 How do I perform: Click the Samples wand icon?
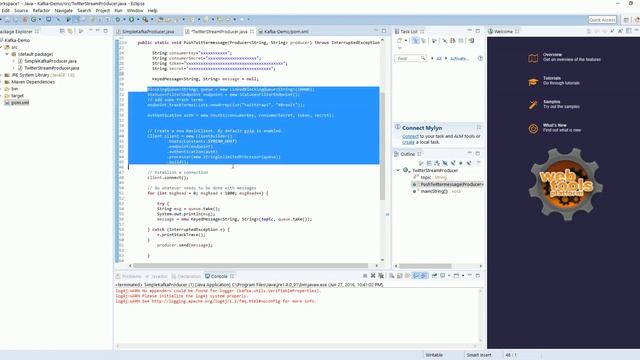point(533,105)
